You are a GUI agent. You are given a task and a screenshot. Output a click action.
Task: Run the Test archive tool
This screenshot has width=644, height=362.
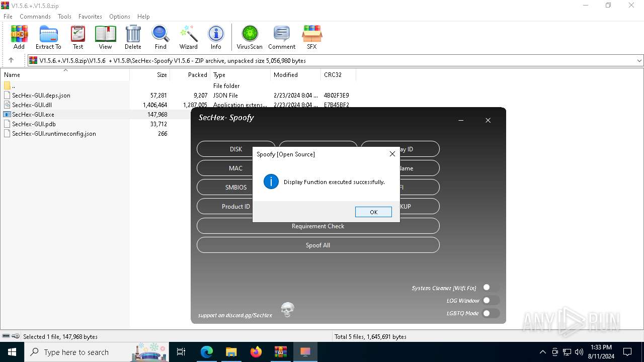[x=78, y=38]
